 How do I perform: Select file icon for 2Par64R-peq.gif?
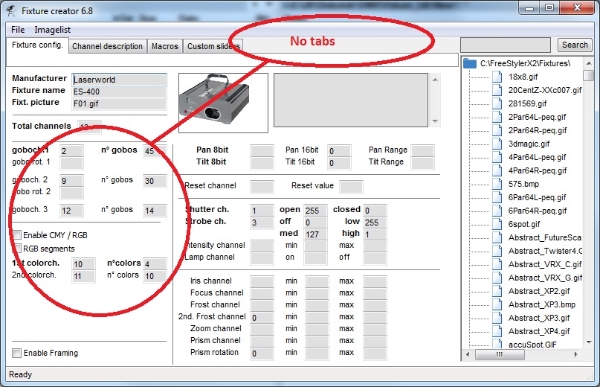pyautogui.click(x=497, y=130)
